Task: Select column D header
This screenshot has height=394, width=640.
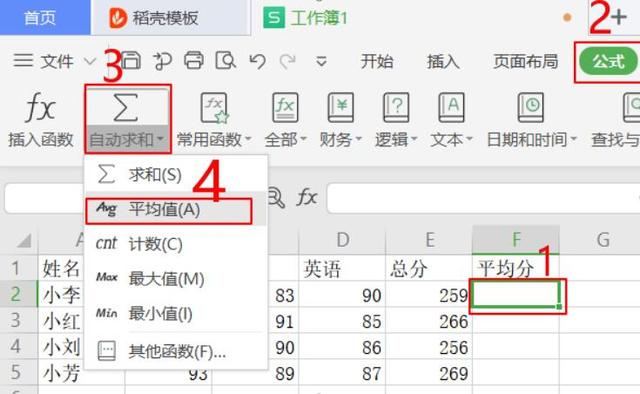Action: tap(342, 240)
